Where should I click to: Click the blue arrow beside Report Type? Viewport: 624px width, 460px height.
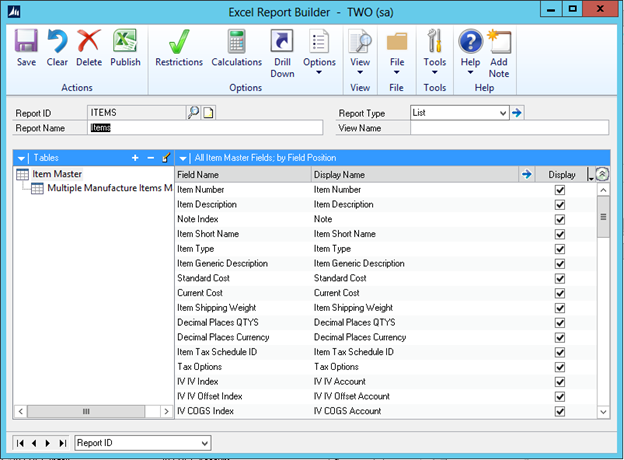[x=517, y=113]
